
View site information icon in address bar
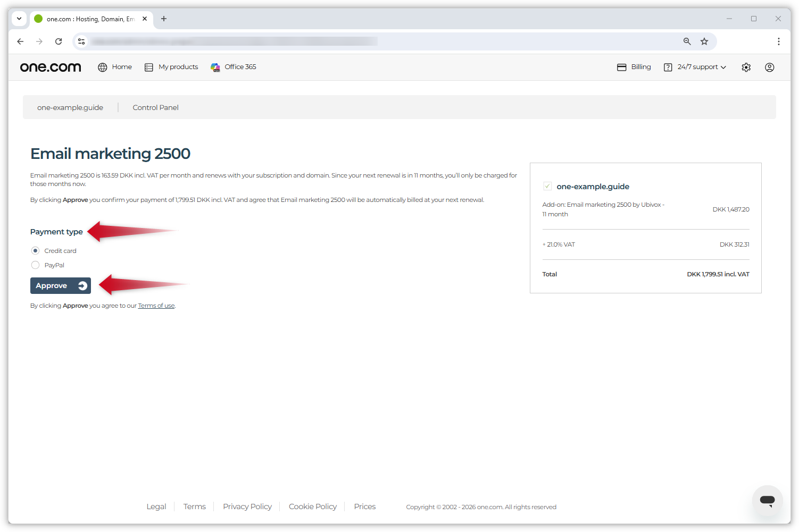[81, 41]
